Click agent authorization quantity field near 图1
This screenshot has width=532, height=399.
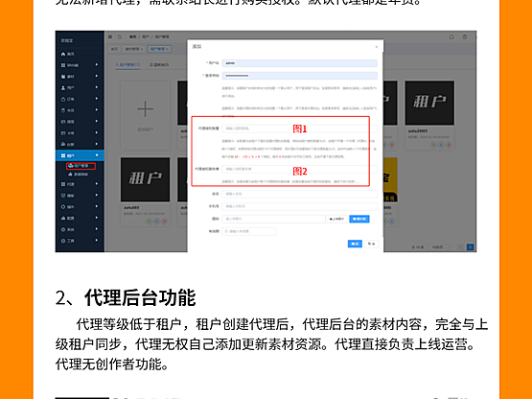tap(300, 129)
